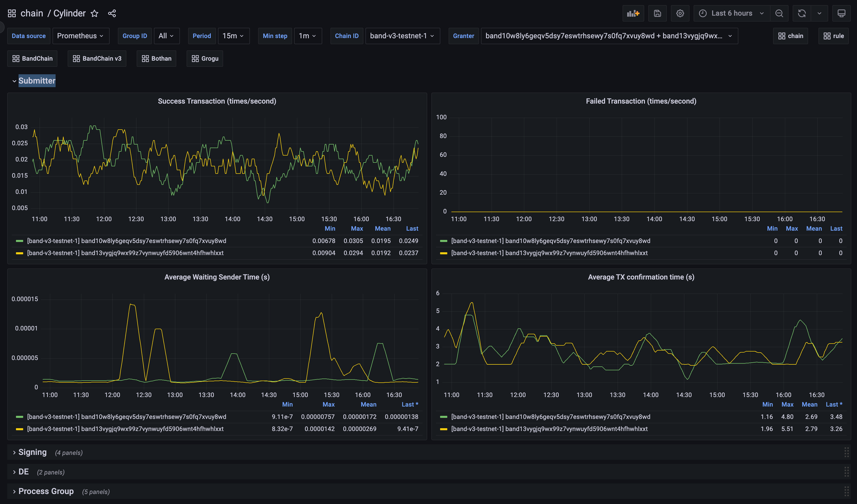Open the Last 6 hours time picker

click(x=731, y=13)
